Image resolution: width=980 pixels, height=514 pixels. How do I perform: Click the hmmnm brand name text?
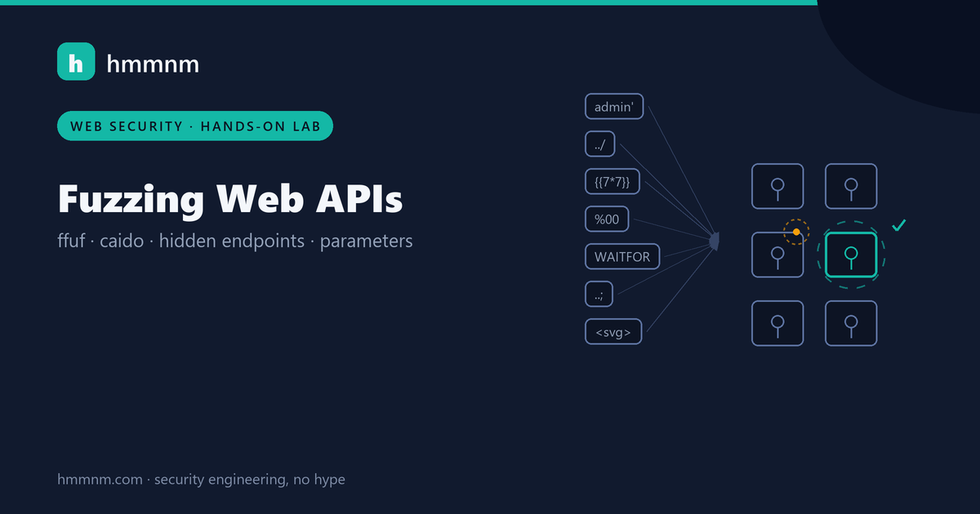[153, 63]
